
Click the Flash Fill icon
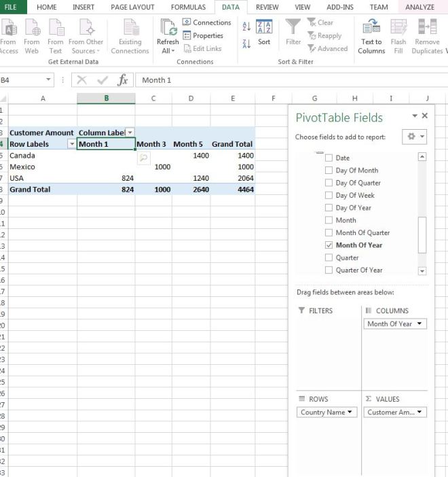click(398, 29)
